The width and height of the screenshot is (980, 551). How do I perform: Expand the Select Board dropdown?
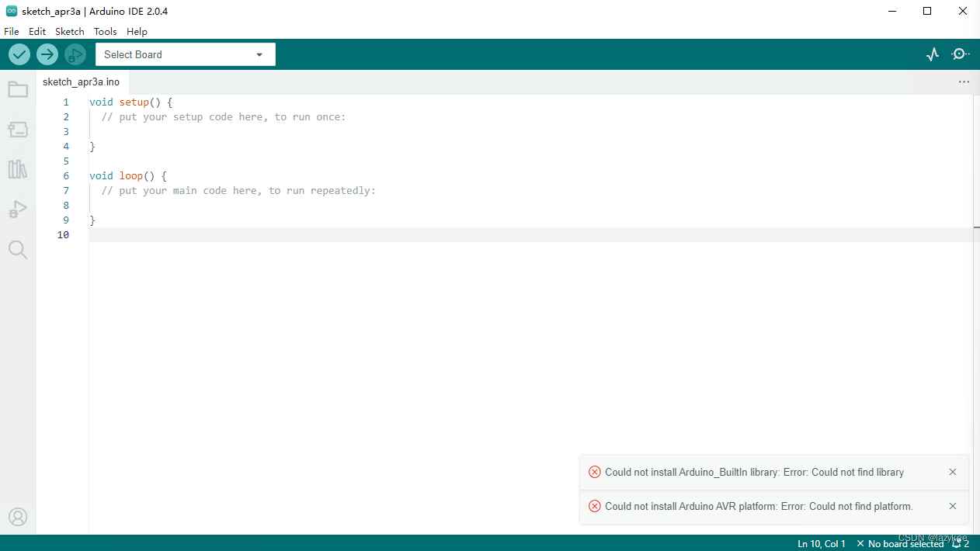(x=186, y=54)
